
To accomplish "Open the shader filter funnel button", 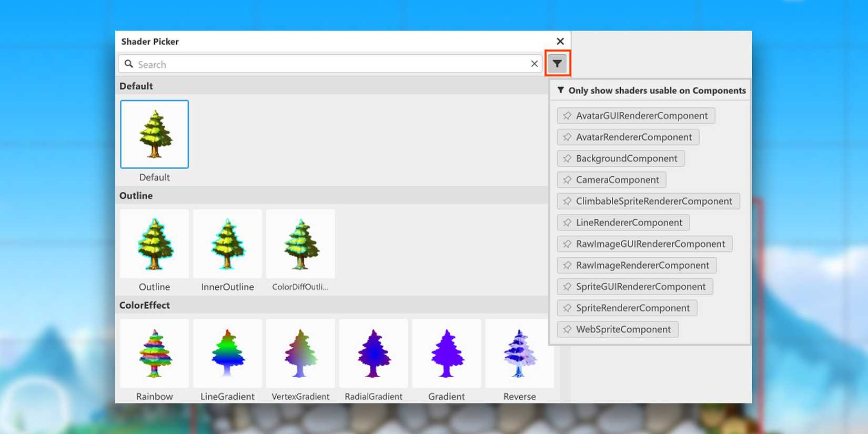I will click(557, 64).
